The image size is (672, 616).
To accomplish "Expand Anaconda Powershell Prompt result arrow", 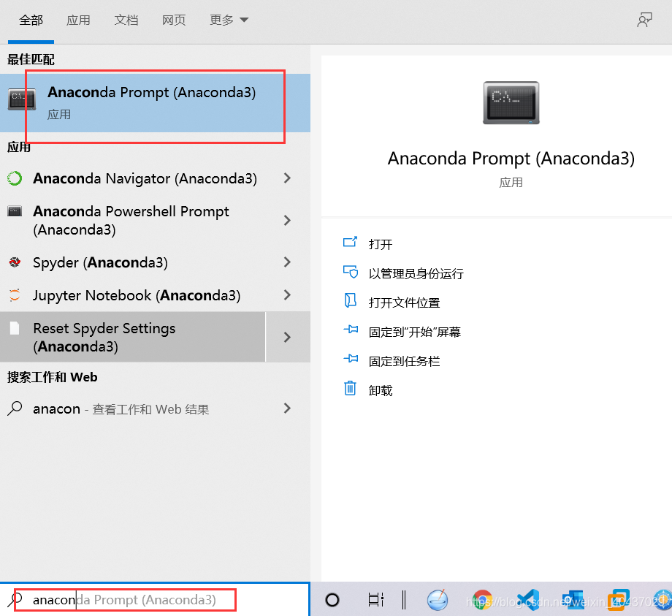I will (287, 221).
